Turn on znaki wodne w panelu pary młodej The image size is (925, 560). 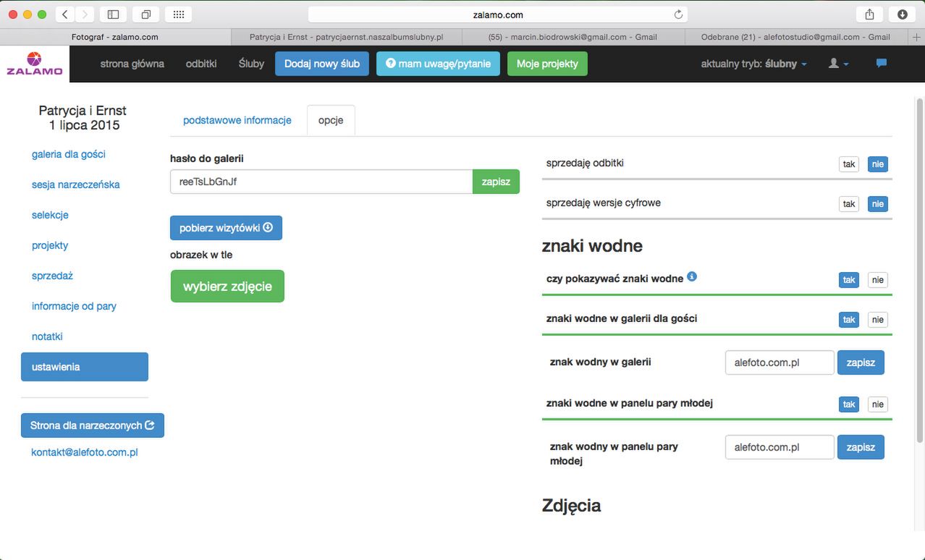pyautogui.click(x=849, y=404)
